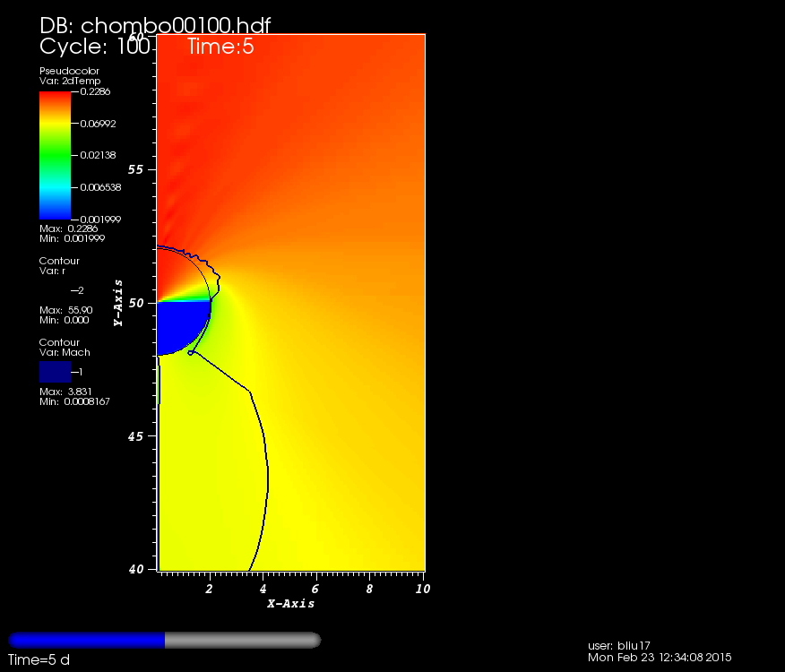Click the Contour Var: r legend title
785x672 pixels.
59,265
